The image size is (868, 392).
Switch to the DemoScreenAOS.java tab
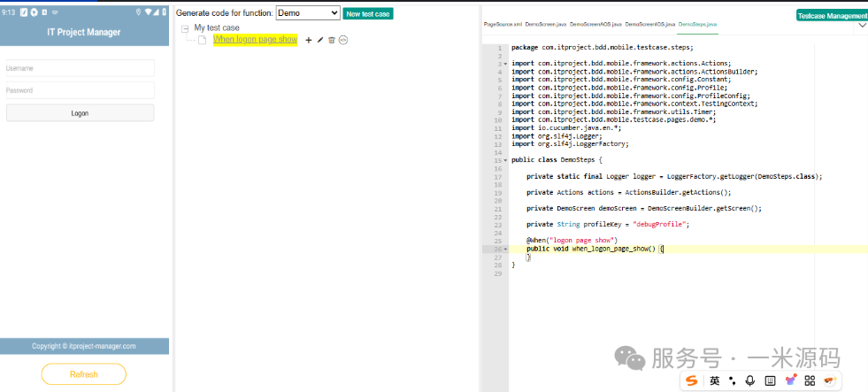coord(595,25)
